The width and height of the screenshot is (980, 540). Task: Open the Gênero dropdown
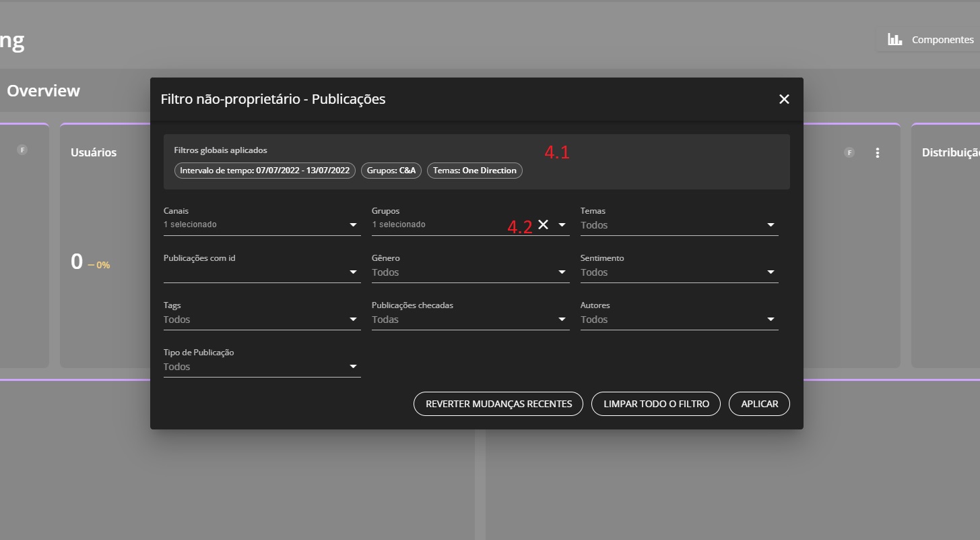562,272
